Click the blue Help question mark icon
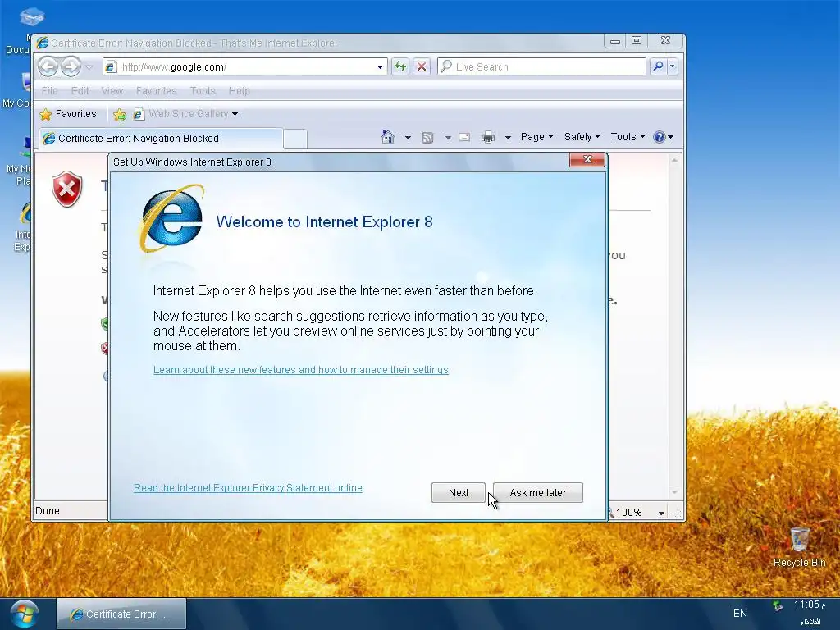Screen dimensions: 840x630 click(660, 137)
